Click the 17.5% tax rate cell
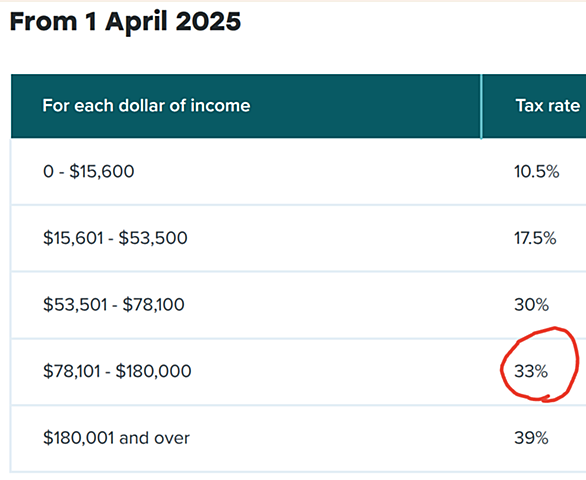 pyautogui.click(x=535, y=238)
